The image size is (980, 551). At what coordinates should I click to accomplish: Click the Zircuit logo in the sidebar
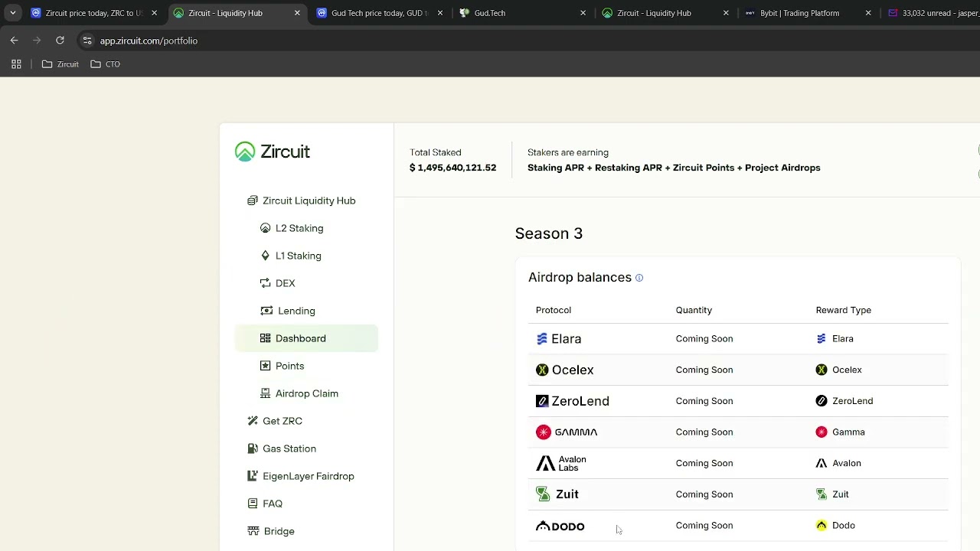tap(273, 152)
